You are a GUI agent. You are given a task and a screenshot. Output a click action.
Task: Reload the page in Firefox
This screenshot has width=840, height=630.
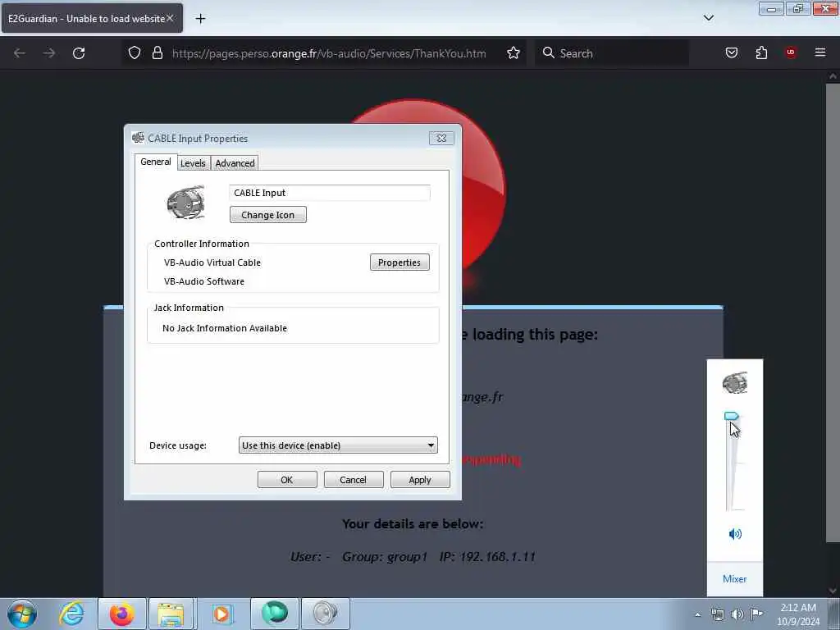(79, 53)
